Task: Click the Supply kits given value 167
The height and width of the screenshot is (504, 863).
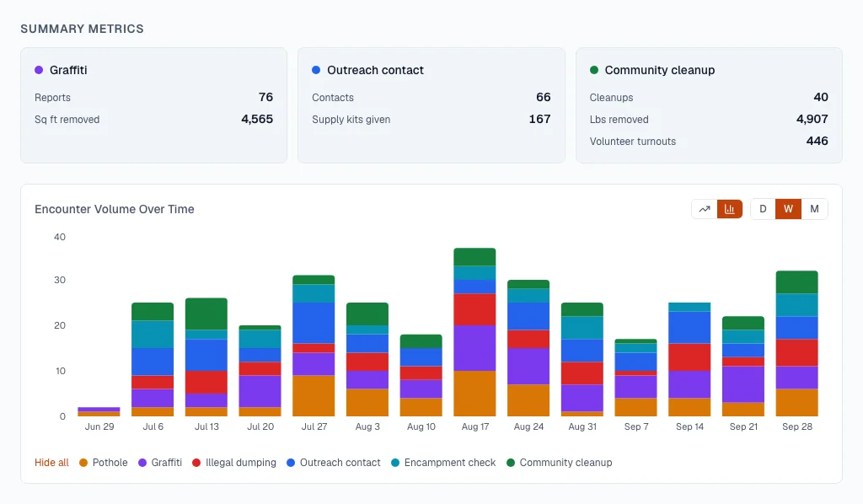Action: coord(540,120)
